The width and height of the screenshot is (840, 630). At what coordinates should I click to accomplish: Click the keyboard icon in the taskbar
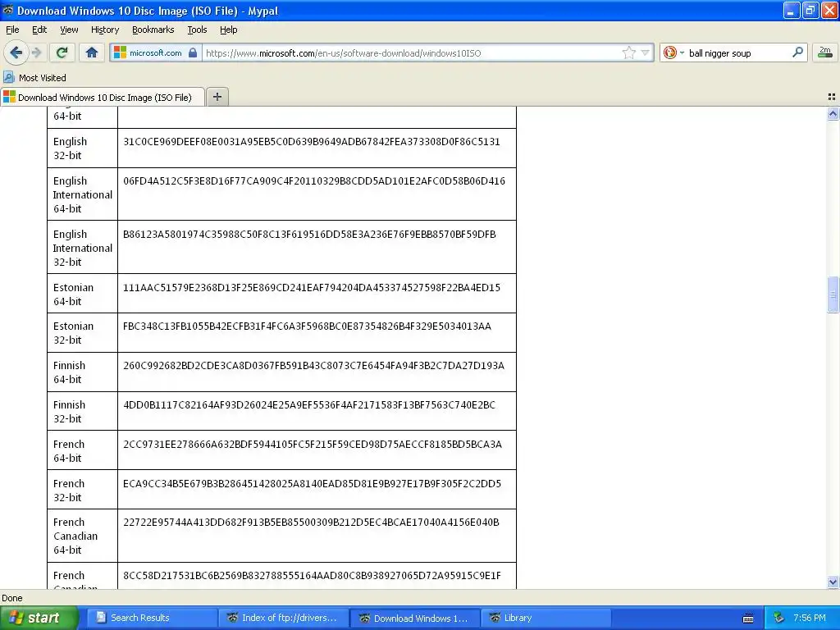click(x=748, y=619)
